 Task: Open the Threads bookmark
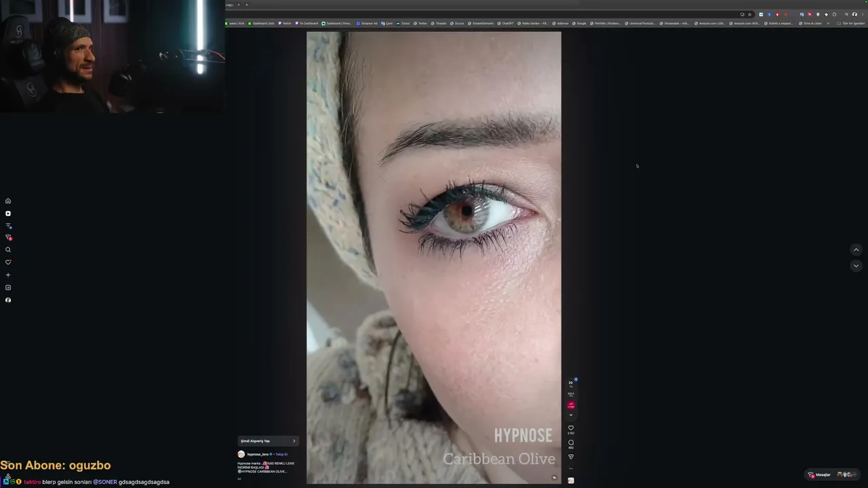pyautogui.click(x=439, y=23)
